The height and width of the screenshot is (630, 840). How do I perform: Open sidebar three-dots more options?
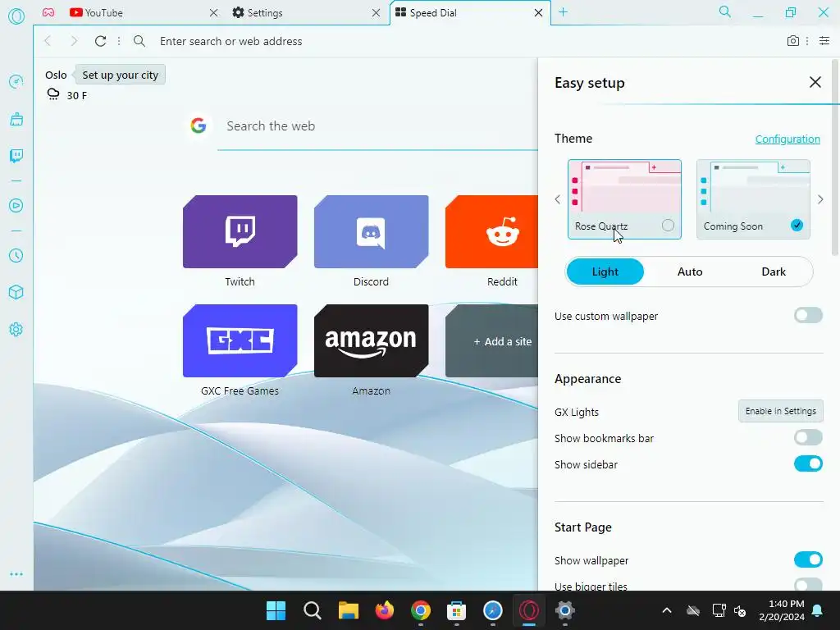(16, 574)
